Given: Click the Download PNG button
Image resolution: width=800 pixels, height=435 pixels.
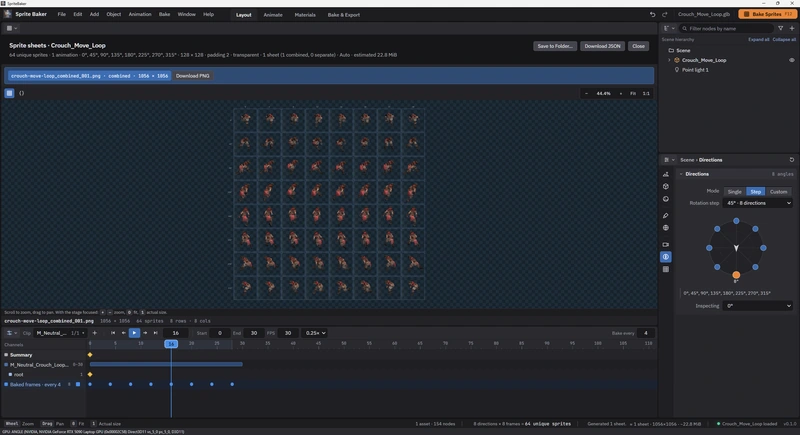Looking at the screenshot, I should click(192, 76).
